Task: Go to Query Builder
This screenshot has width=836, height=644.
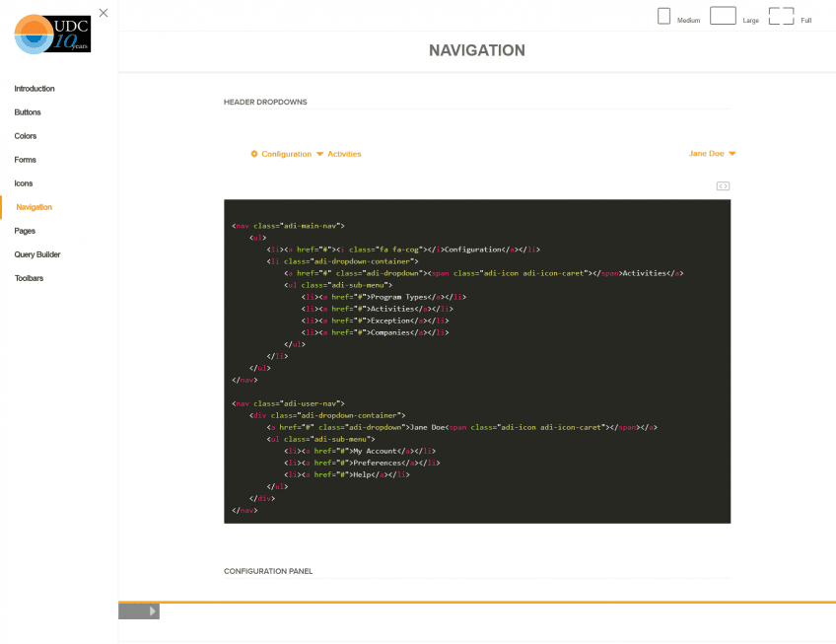Action: (x=37, y=254)
